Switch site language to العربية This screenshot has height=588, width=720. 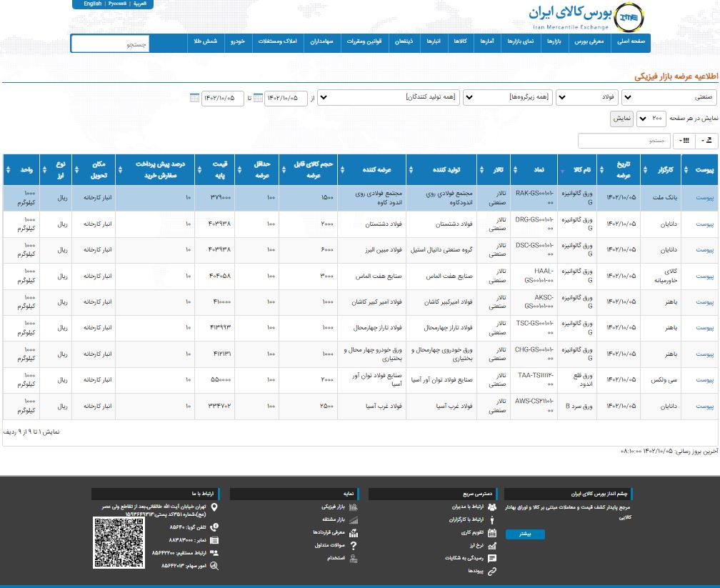140,4
